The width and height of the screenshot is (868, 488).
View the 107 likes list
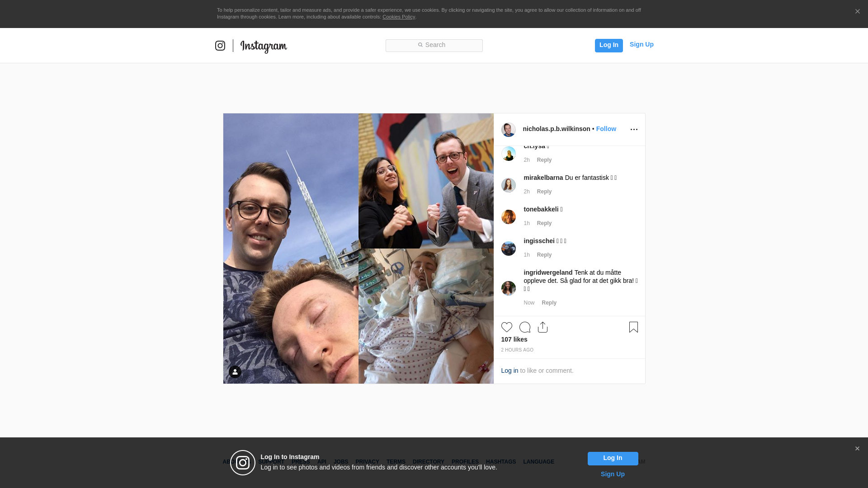coord(514,339)
